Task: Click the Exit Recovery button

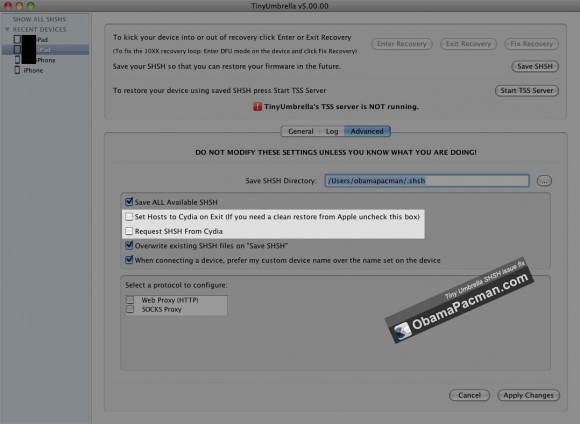Action: click(468, 44)
